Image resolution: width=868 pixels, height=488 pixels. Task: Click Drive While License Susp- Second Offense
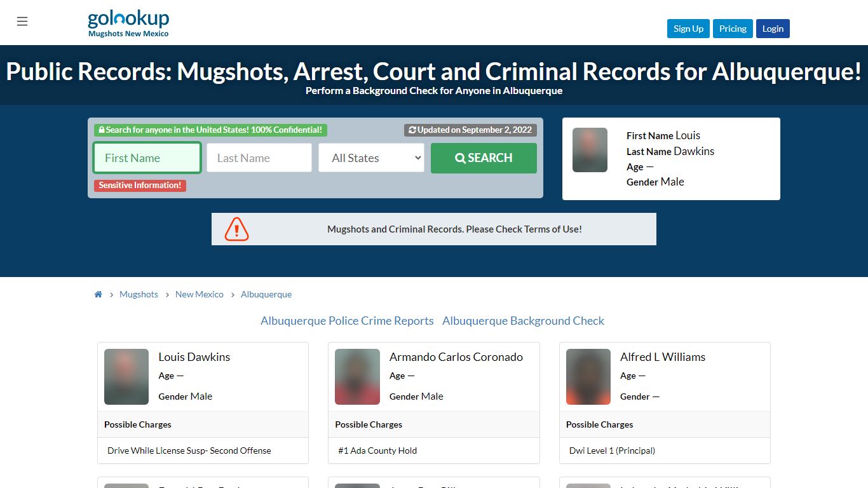(x=189, y=451)
